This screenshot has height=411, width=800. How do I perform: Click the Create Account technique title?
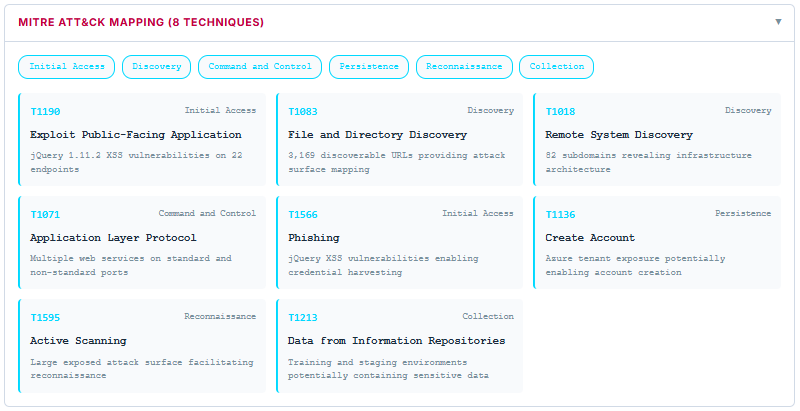(x=590, y=238)
